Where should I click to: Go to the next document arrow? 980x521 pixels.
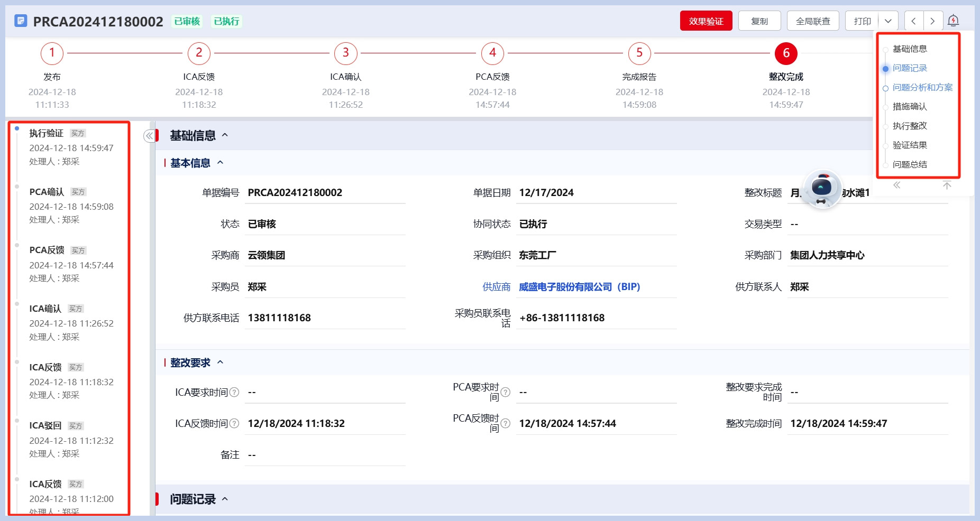[x=932, y=21]
